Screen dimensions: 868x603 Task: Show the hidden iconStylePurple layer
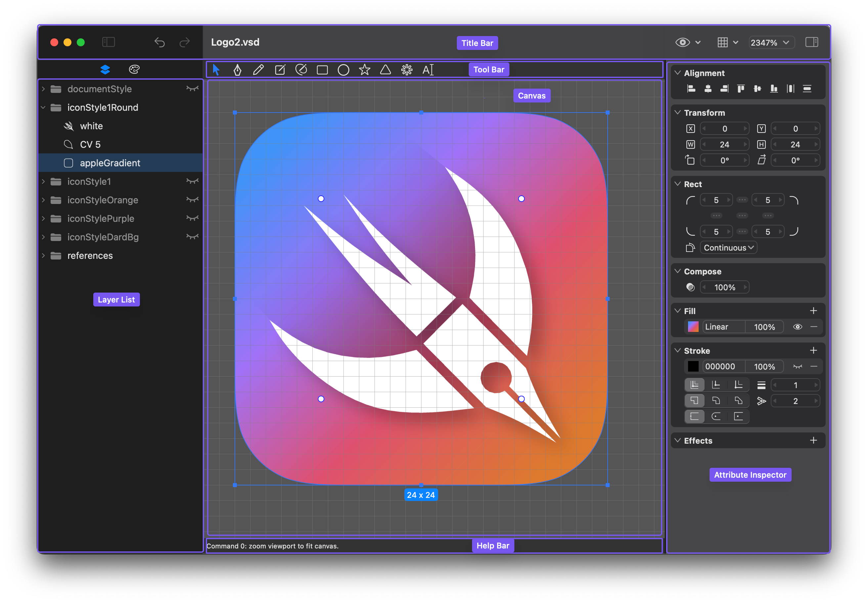click(x=192, y=219)
